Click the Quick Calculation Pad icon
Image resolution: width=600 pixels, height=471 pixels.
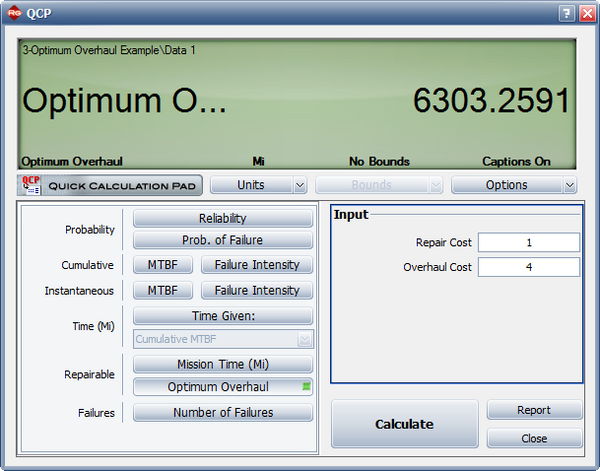pyautogui.click(x=31, y=185)
